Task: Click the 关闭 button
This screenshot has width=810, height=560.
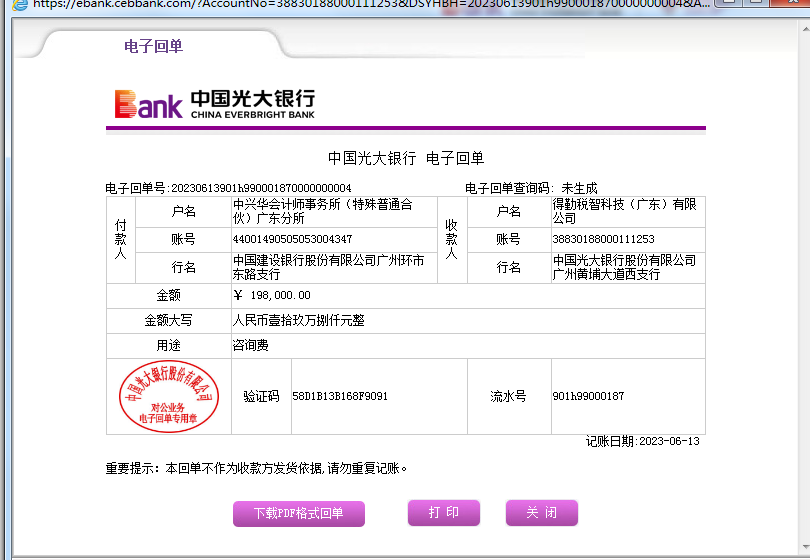Action: pyautogui.click(x=541, y=512)
